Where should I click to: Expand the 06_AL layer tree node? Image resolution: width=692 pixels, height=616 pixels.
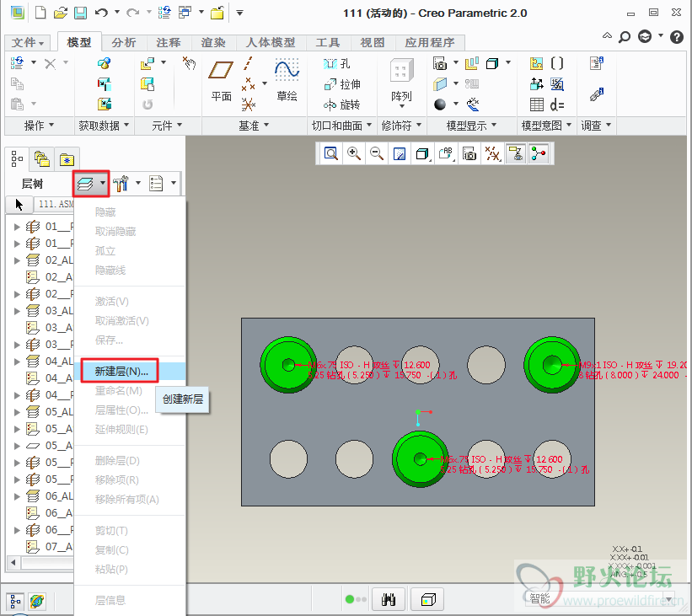tap(17, 496)
